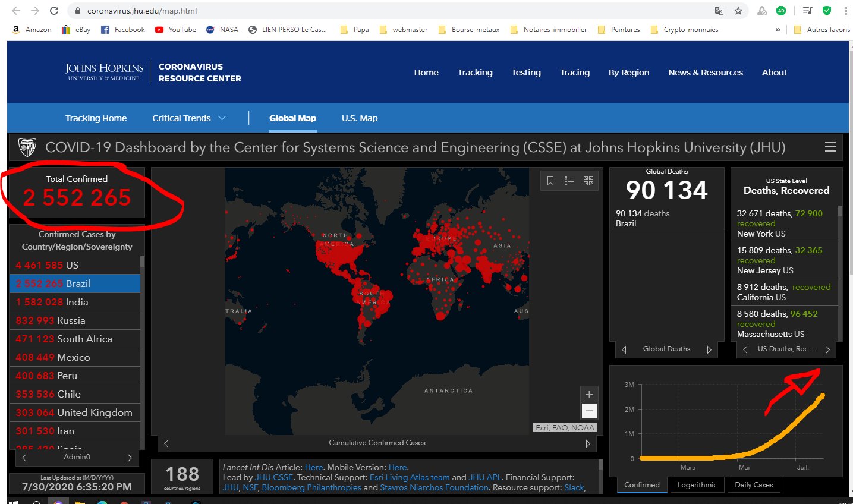Open the Notaires-immobilier bookmarks folder

(x=549, y=30)
